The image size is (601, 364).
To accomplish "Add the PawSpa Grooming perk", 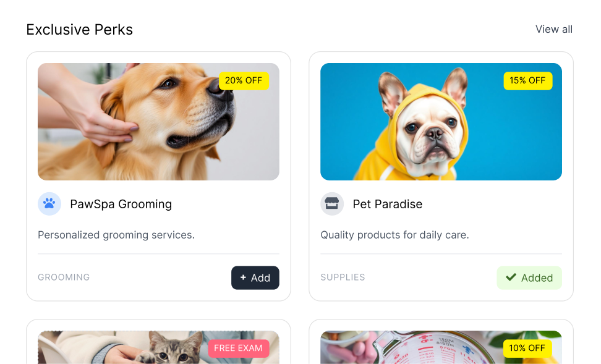I will pyautogui.click(x=255, y=278).
